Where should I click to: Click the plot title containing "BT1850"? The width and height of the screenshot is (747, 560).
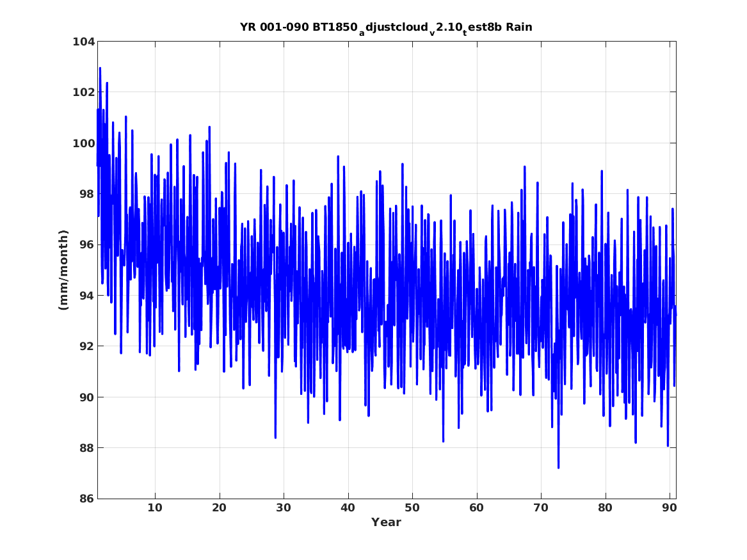pyautogui.click(x=386, y=28)
